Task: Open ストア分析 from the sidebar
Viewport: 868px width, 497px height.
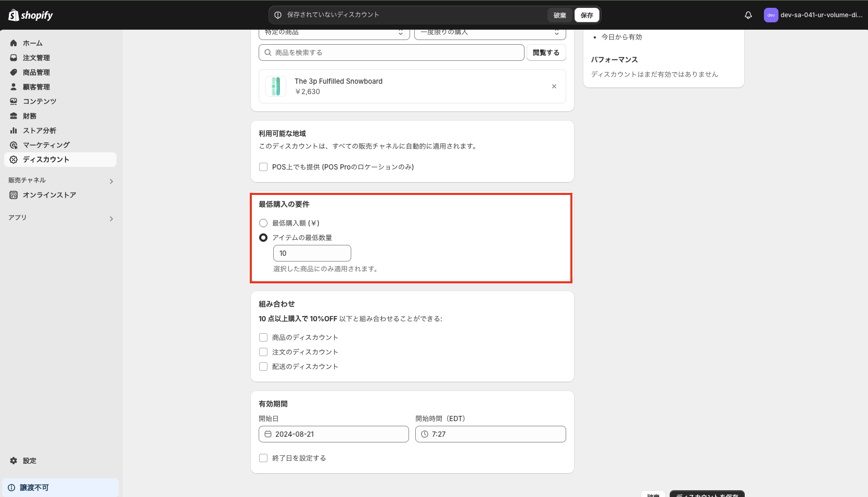Action: 40,130
